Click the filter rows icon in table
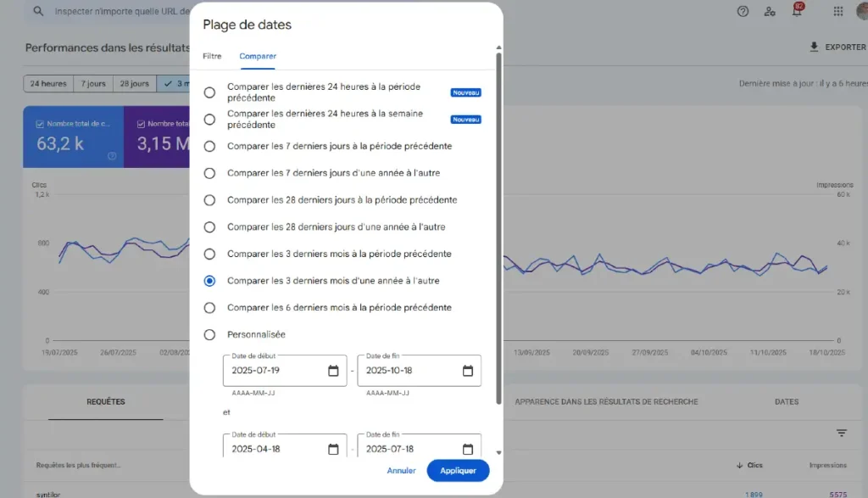868x498 pixels. coord(842,433)
